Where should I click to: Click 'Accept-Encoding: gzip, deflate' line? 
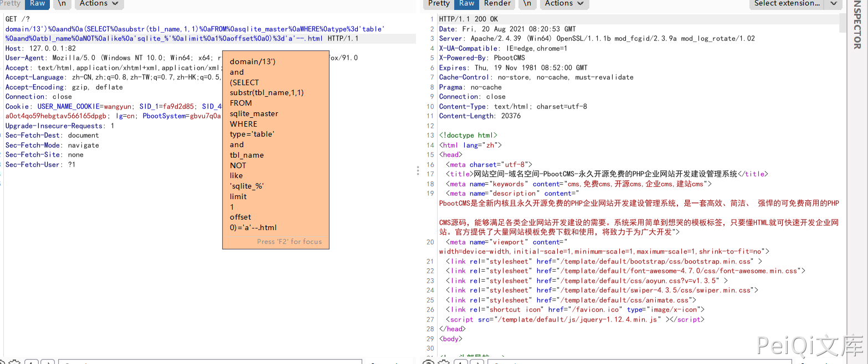coord(64,87)
